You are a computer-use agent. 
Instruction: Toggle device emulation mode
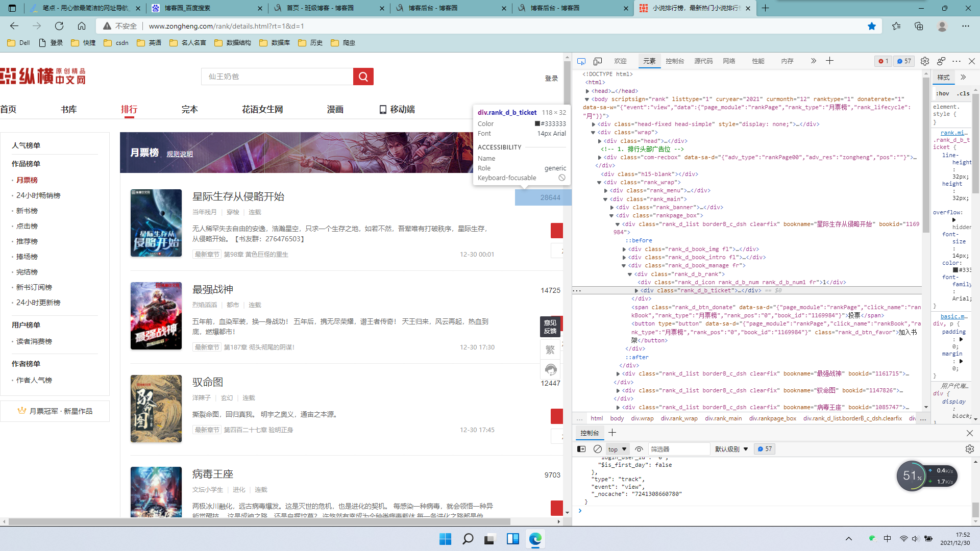click(x=598, y=61)
